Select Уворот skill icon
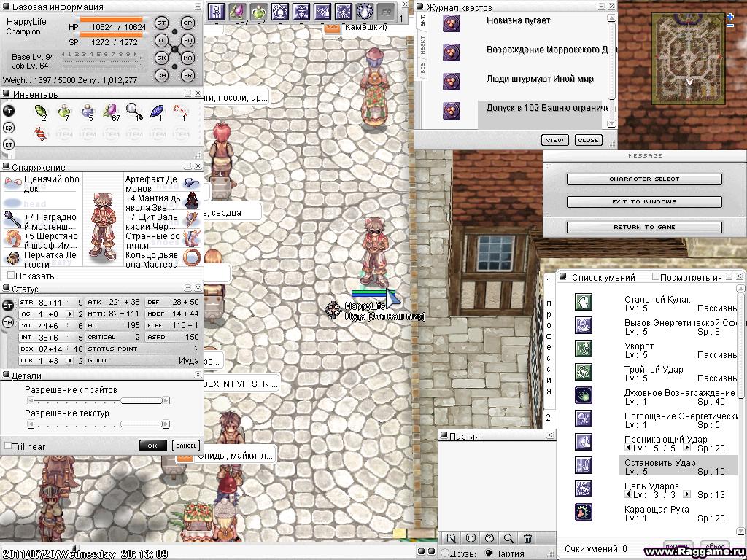Viewport: 747px width, 560px height. (583, 349)
